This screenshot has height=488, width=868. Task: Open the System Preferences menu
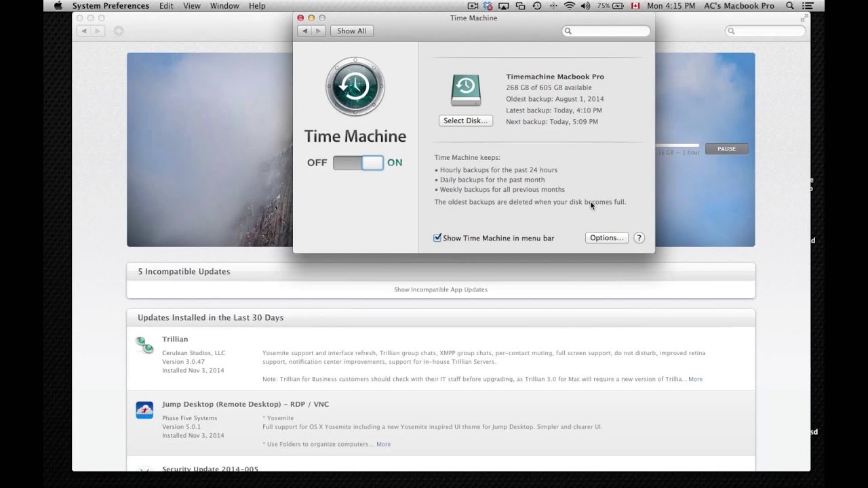(x=111, y=5)
